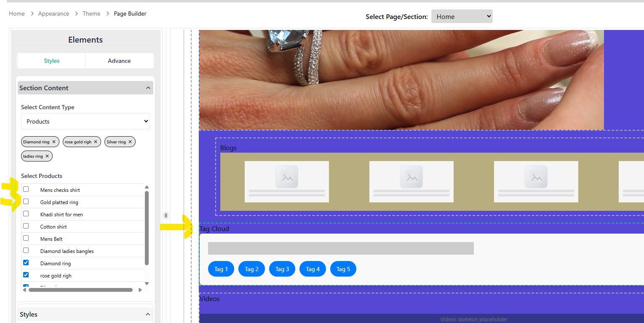This screenshot has height=323, width=644.
Task: Remove the rose gold righ chip
Action: tap(96, 142)
